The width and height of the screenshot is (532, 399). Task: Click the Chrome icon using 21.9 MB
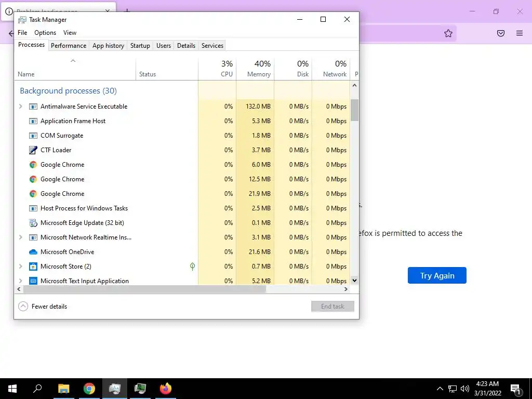[x=33, y=194]
